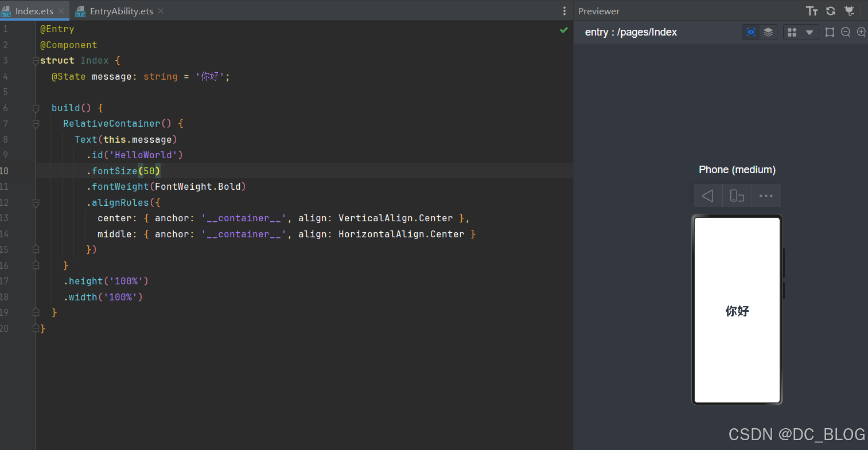Collapse the build() fold marker on line 6
868x450 pixels.
pos(36,108)
